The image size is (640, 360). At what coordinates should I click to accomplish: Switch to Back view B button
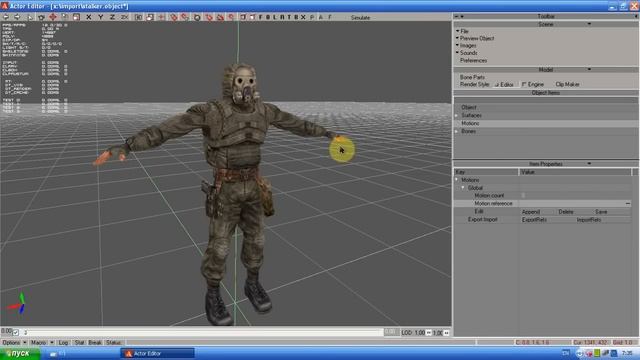[x=268, y=17]
